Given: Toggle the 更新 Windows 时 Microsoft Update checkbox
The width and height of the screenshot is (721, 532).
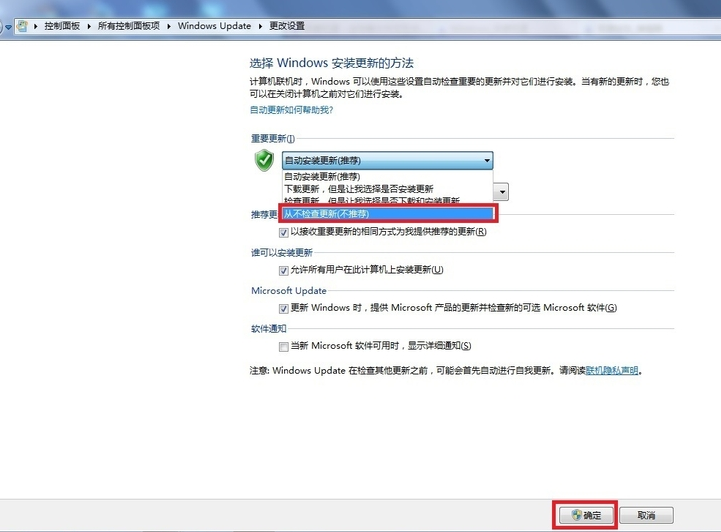Looking at the screenshot, I should point(285,308).
